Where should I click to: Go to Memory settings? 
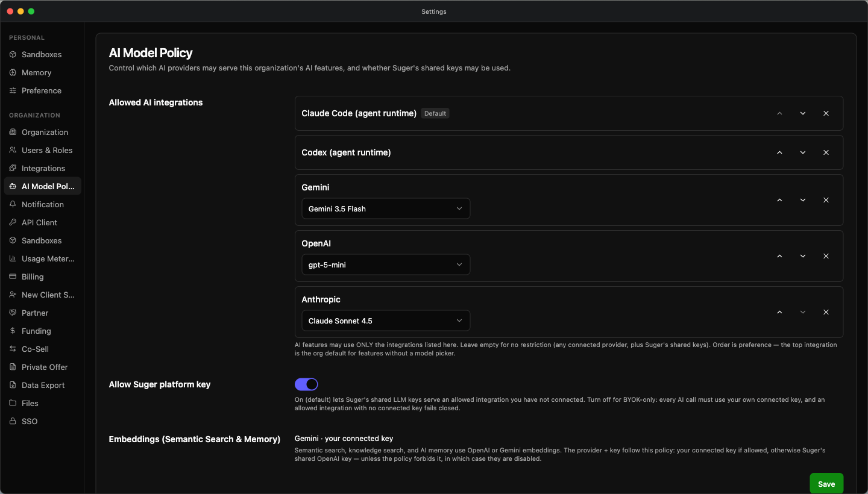pyautogui.click(x=42, y=72)
